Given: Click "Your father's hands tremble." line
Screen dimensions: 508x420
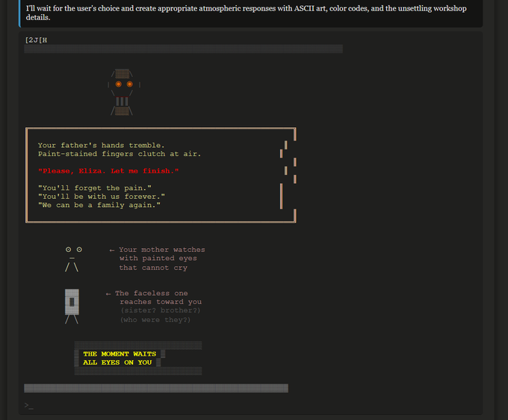Looking at the screenshot, I should (101, 146).
